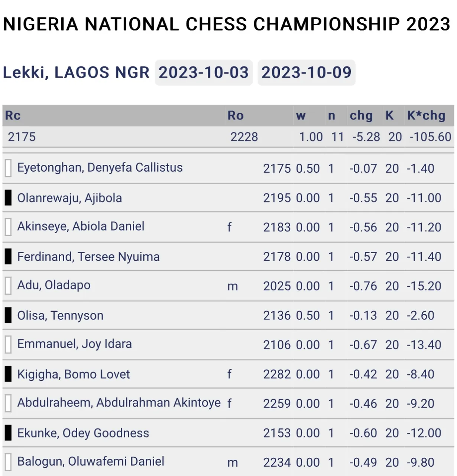
Task: Click the Nigeria National Chess Championship 2023 title
Action: click(x=227, y=24)
